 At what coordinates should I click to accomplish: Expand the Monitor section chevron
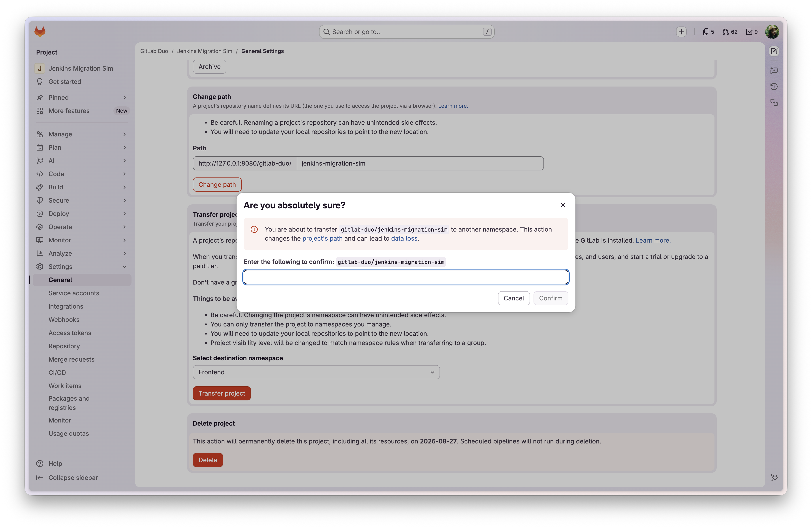click(x=124, y=240)
